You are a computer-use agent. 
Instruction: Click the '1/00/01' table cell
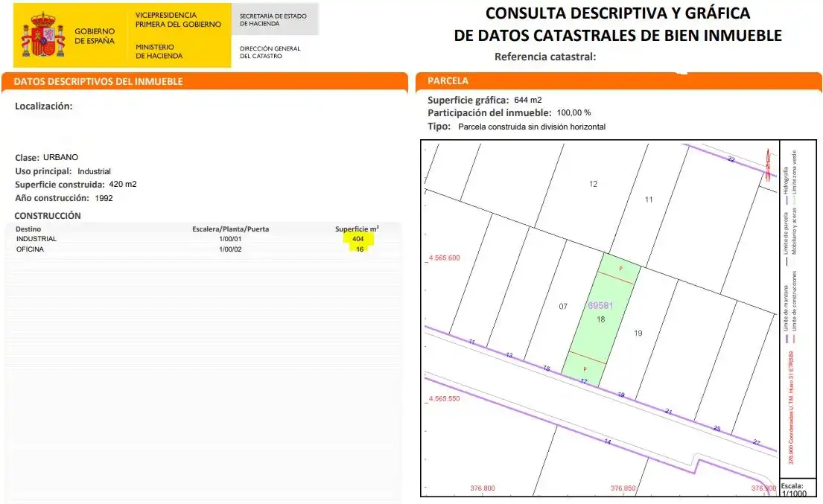pyautogui.click(x=230, y=239)
